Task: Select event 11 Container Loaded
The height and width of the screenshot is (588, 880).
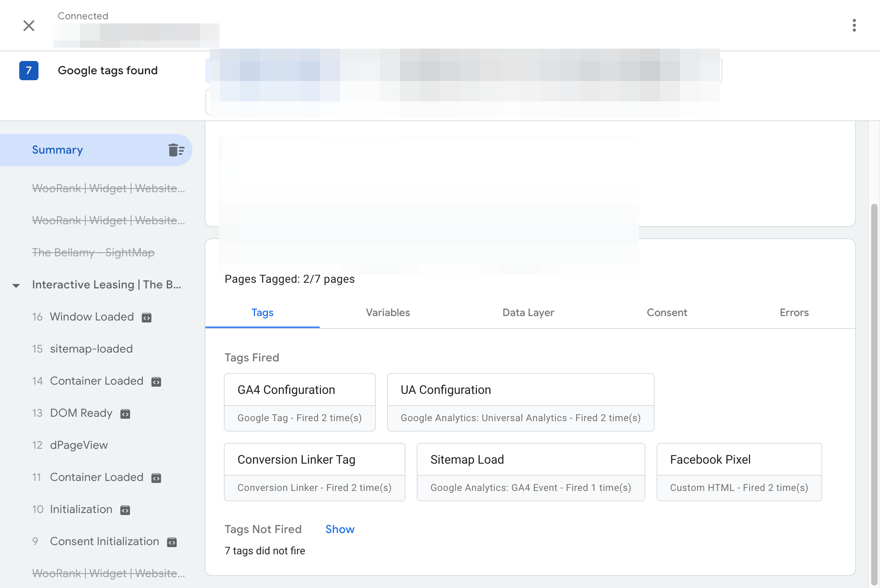Action: coord(88,477)
